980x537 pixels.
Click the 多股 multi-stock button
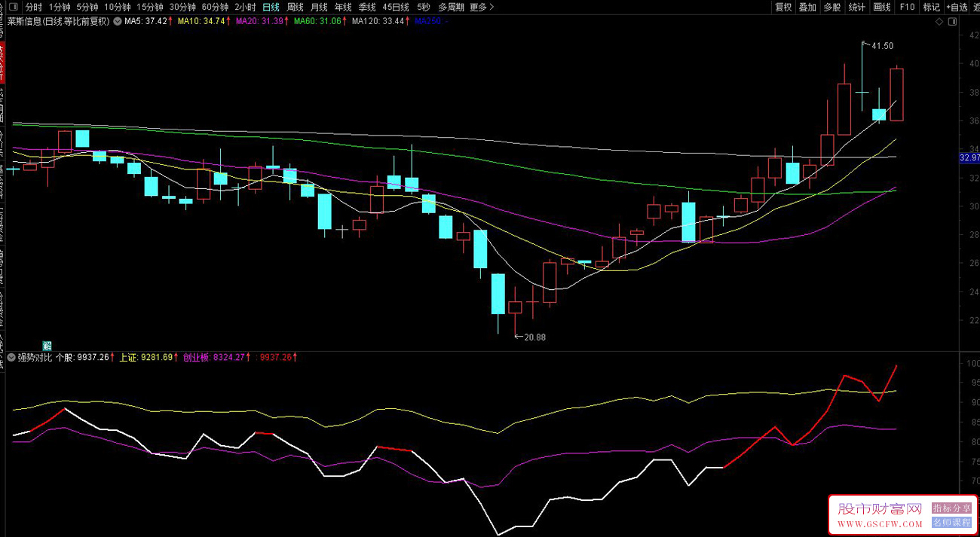click(832, 7)
